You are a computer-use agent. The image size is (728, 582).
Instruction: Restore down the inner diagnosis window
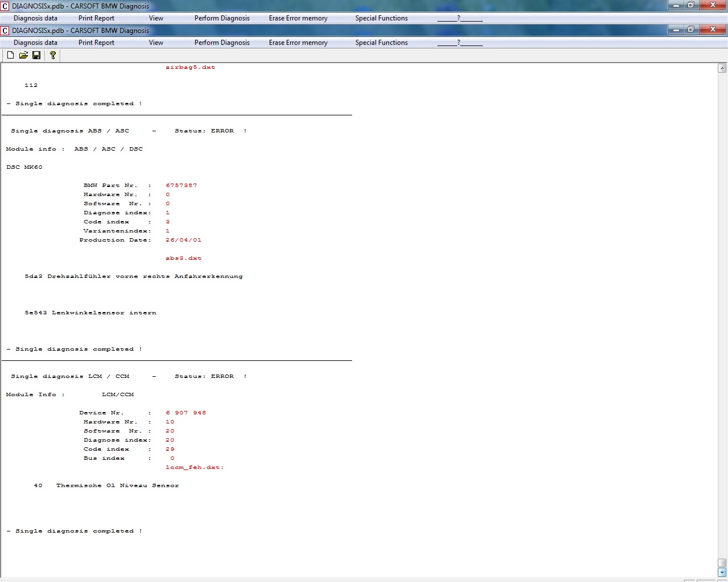690,29
